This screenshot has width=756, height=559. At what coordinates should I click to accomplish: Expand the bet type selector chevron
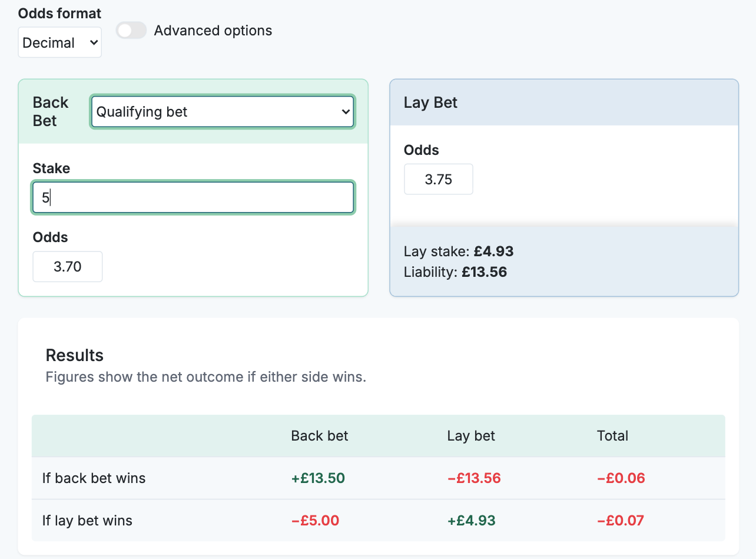coord(346,111)
